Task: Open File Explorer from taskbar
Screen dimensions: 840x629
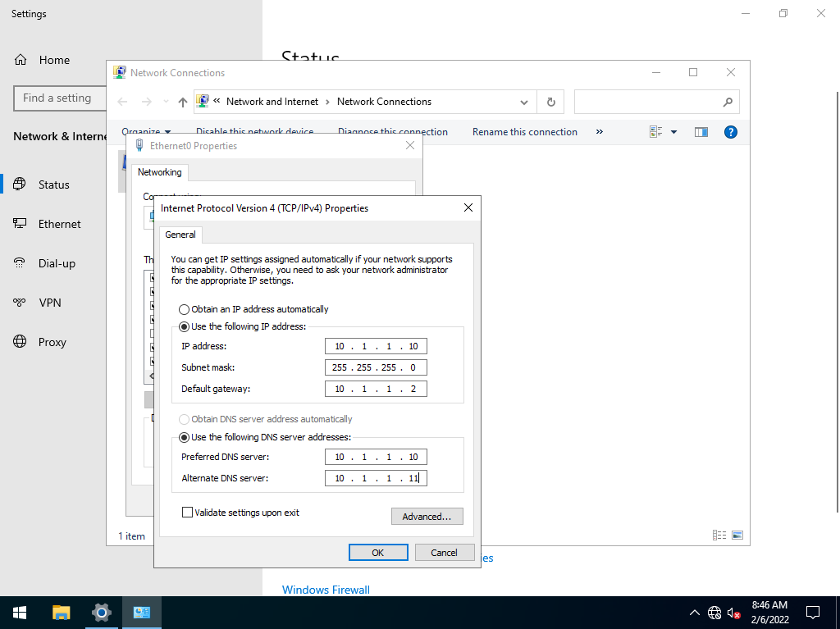Action: coord(61,613)
